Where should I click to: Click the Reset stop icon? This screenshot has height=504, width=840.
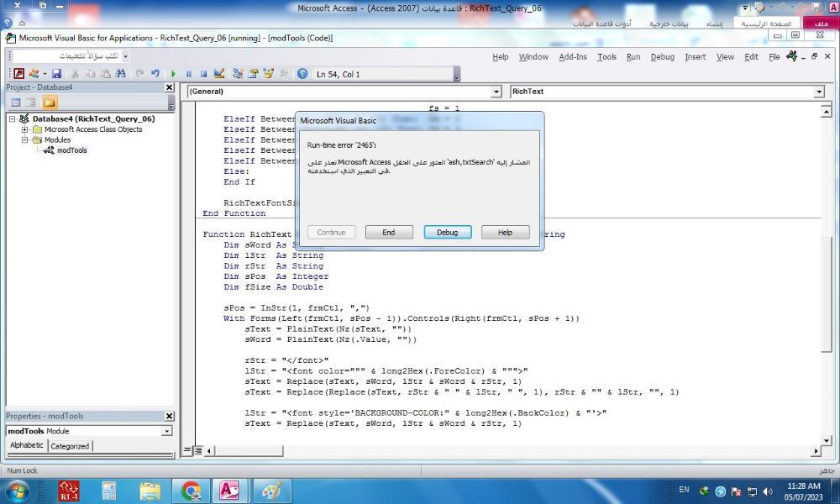coord(203,74)
